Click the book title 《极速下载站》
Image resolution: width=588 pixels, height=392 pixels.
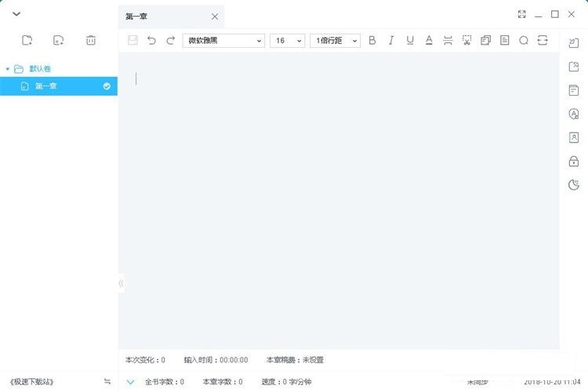click(x=31, y=382)
